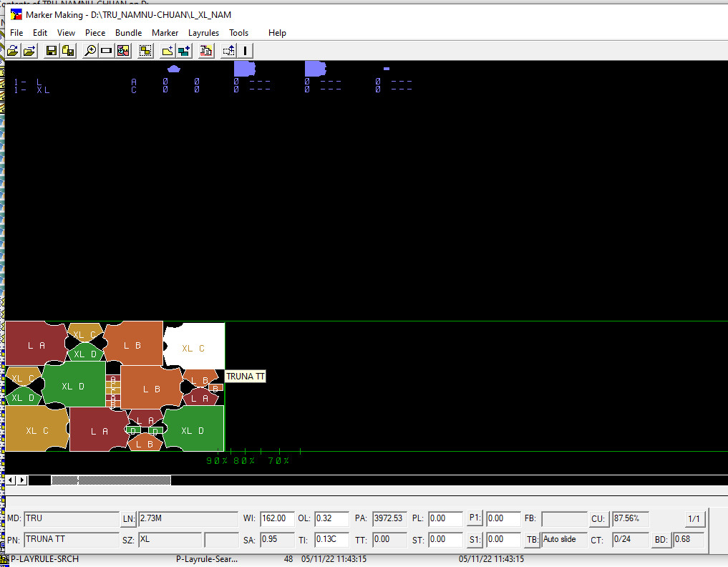Click the Open next marker icon
The image size is (728, 567).
[29, 51]
